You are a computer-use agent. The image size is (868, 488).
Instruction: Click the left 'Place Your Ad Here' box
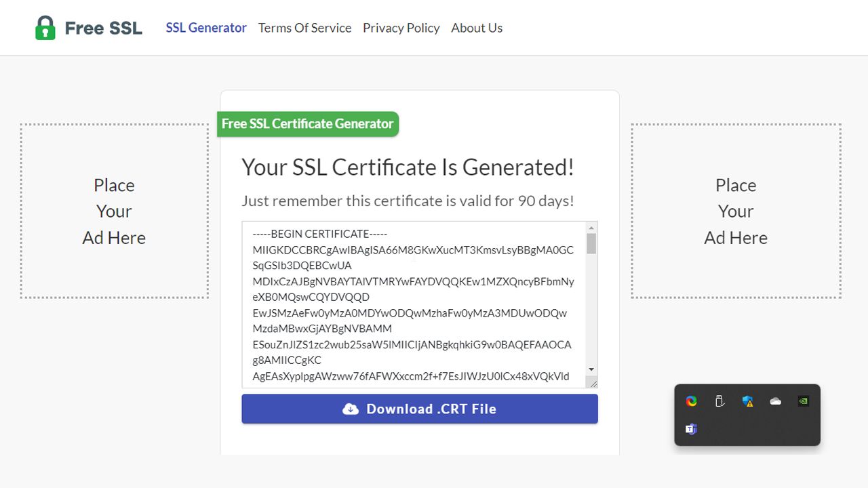[x=114, y=211]
